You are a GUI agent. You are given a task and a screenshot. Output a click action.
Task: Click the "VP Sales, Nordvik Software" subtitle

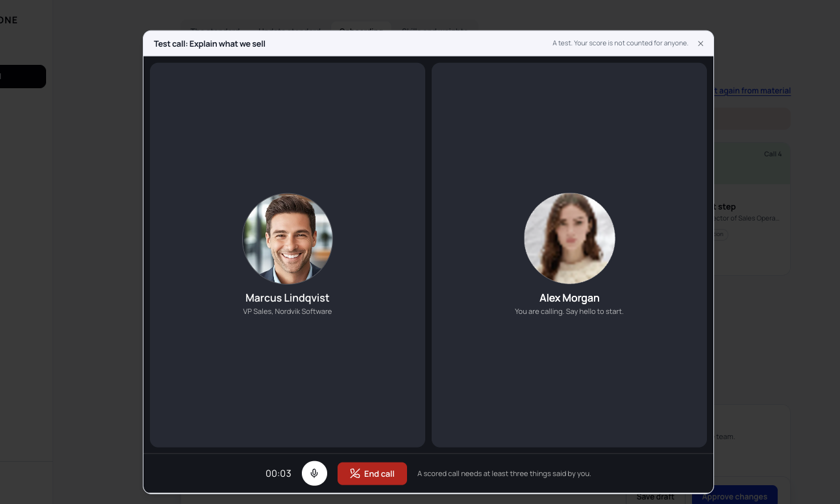(x=288, y=311)
